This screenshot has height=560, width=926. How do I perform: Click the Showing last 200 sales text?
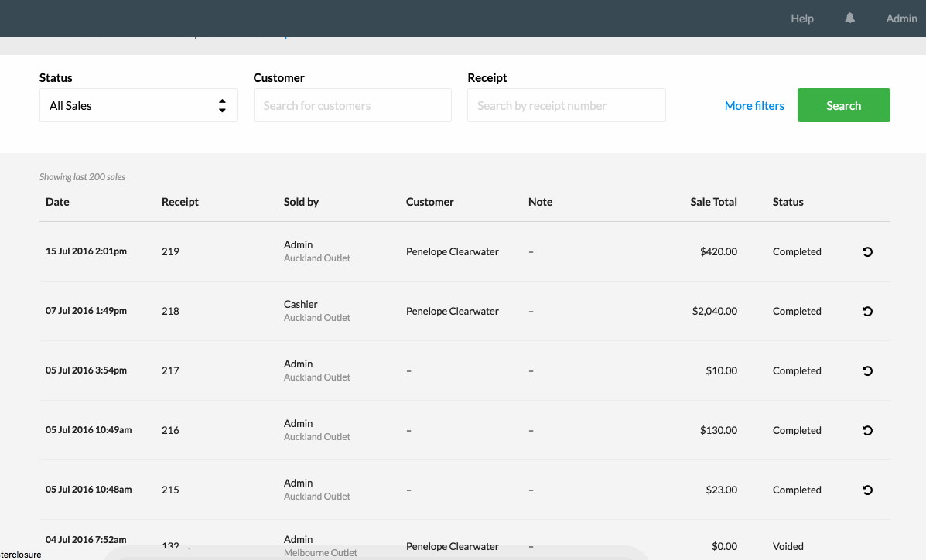coord(82,177)
